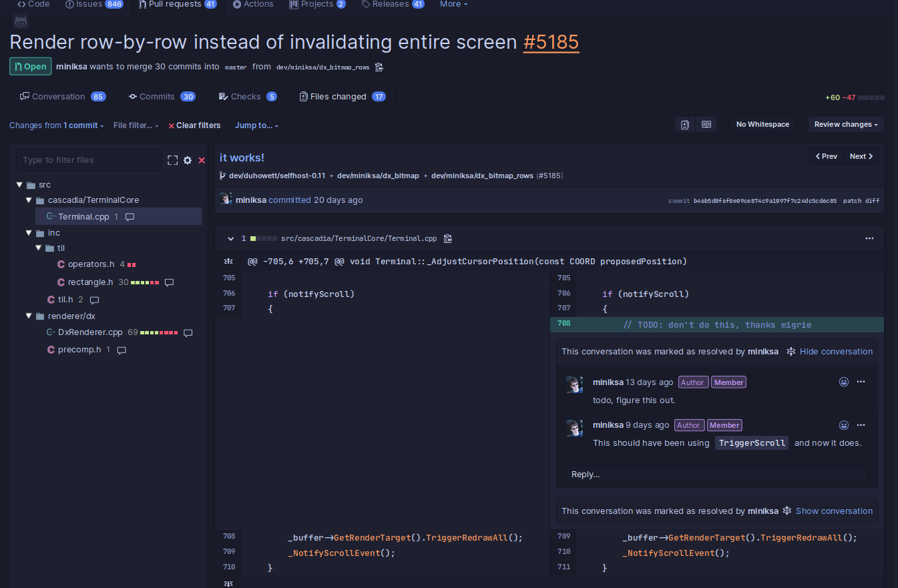
Task: Hide the resolved conversation
Action: (x=829, y=352)
